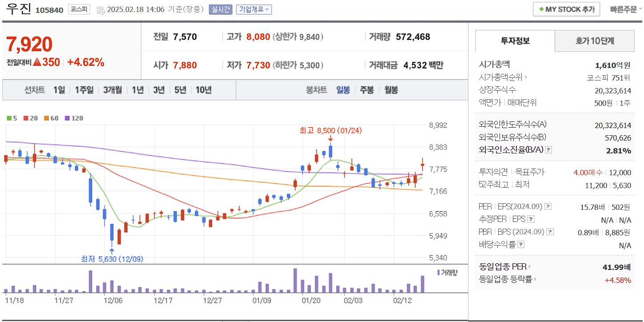This screenshot has height=322, width=644.
Task: Click the 외국인소진율 help question mark icon
Action: pos(548,149)
